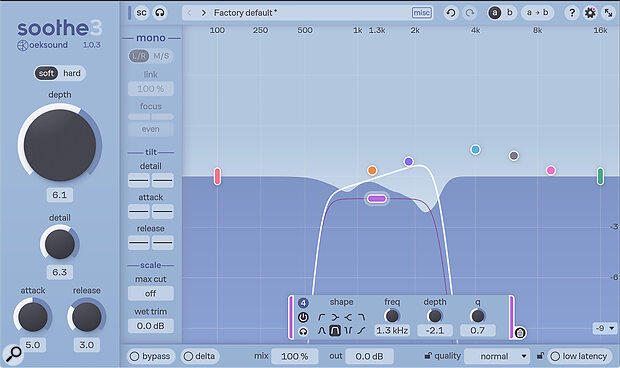Open the max cut off selector

pyautogui.click(x=151, y=293)
